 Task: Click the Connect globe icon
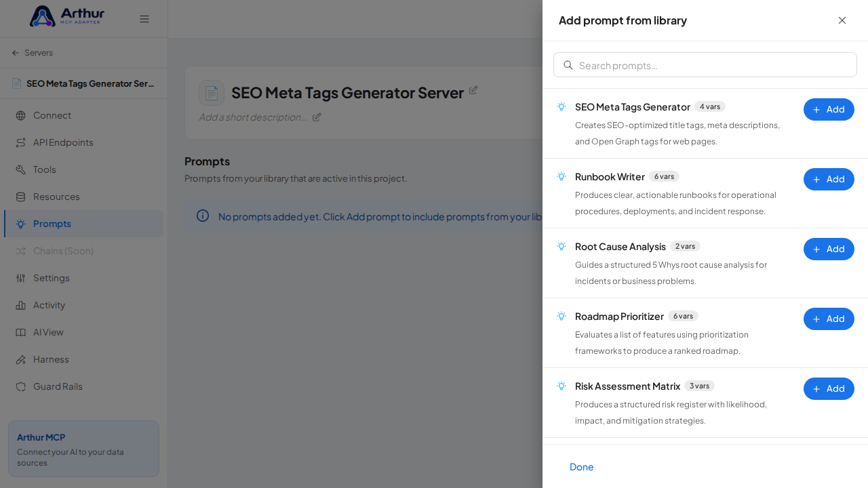[20, 115]
